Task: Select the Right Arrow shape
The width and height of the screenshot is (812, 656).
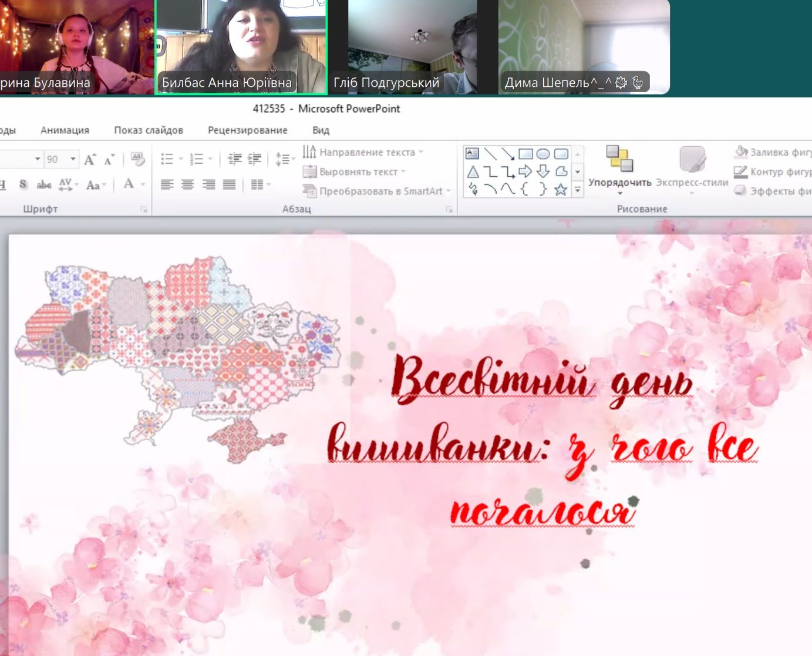Action: [x=525, y=171]
